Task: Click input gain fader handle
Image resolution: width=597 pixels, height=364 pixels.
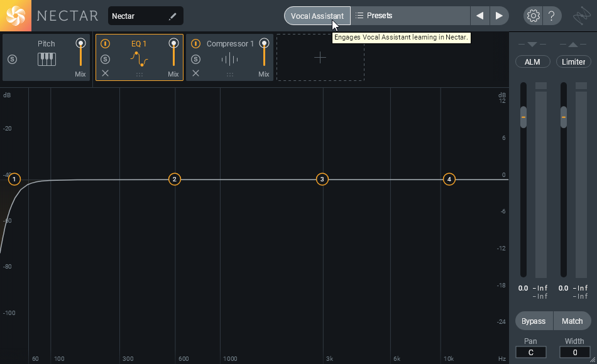Action: (523, 117)
